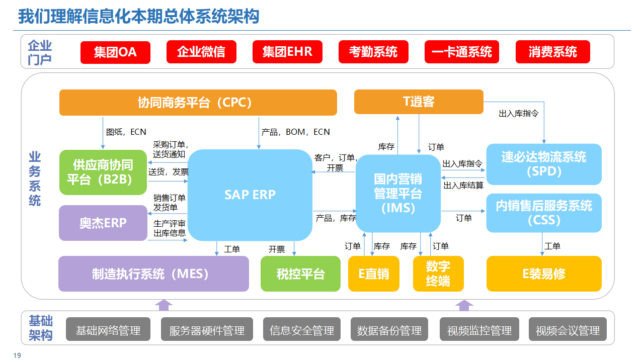Click the 国内营销管理平台（IMS）block
Screen dimensions: 644x362
coord(398,194)
